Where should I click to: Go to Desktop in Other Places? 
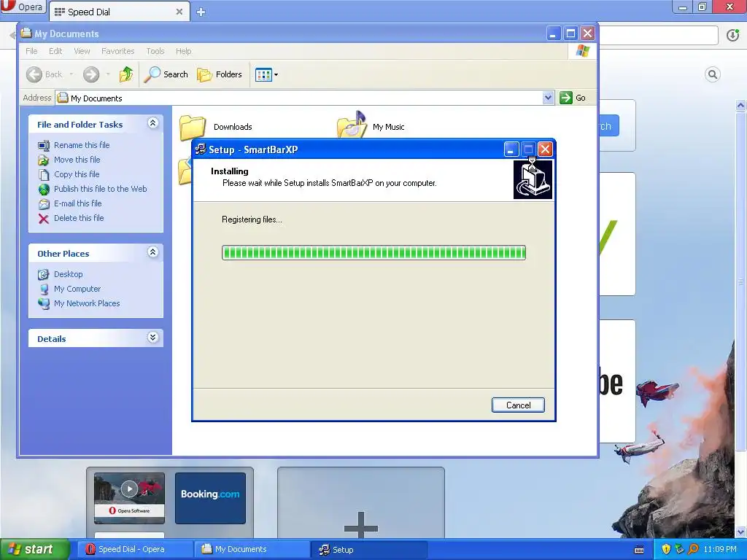click(68, 274)
